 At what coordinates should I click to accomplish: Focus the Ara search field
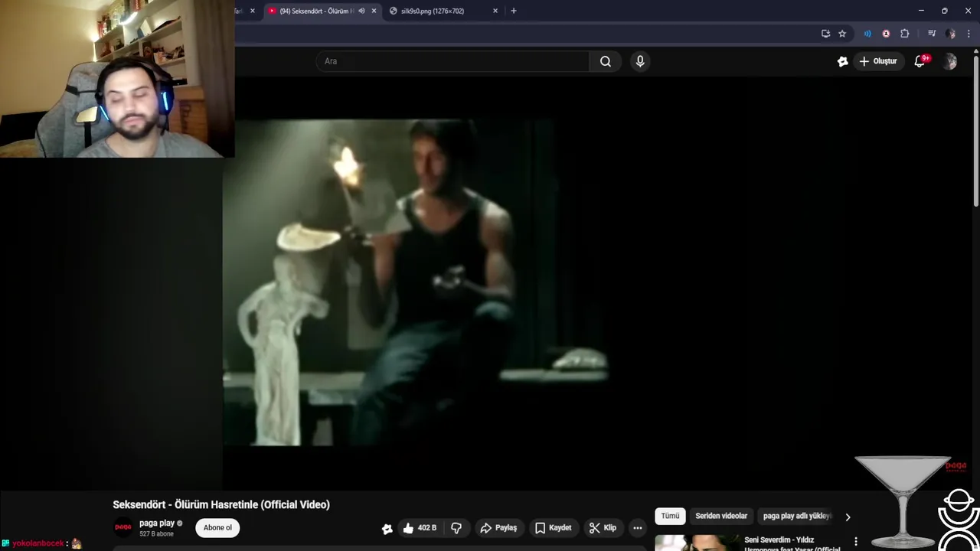[x=452, y=61]
